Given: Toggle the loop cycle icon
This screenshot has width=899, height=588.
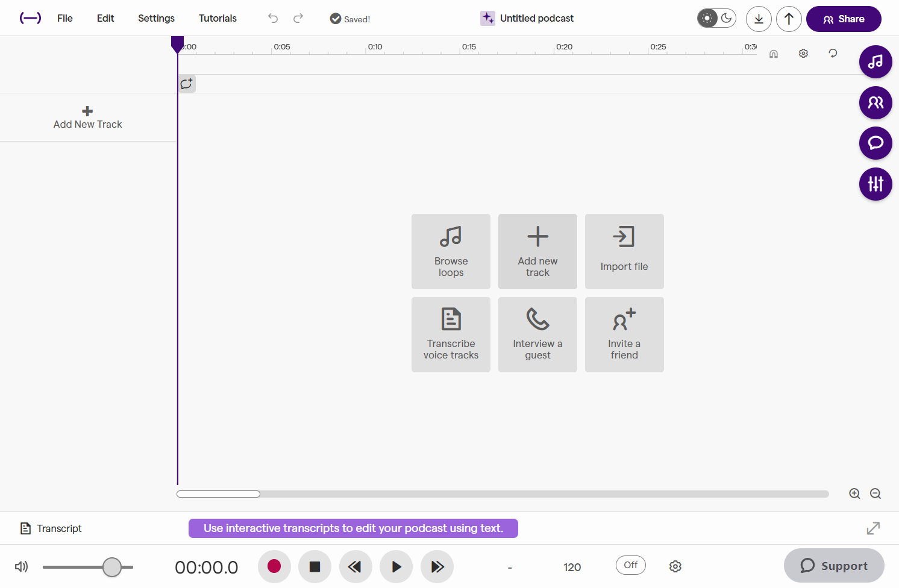Looking at the screenshot, I should pos(833,53).
